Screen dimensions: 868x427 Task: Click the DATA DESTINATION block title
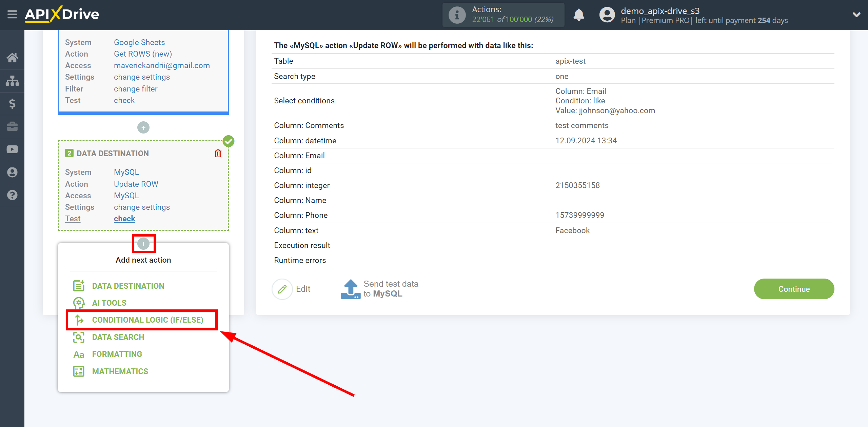pyautogui.click(x=113, y=154)
